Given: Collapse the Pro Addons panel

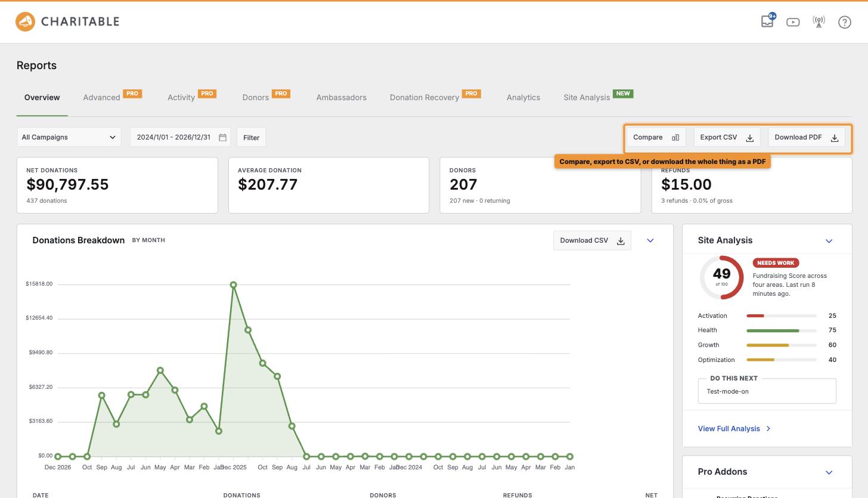Looking at the screenshot, I should point(829,472).
